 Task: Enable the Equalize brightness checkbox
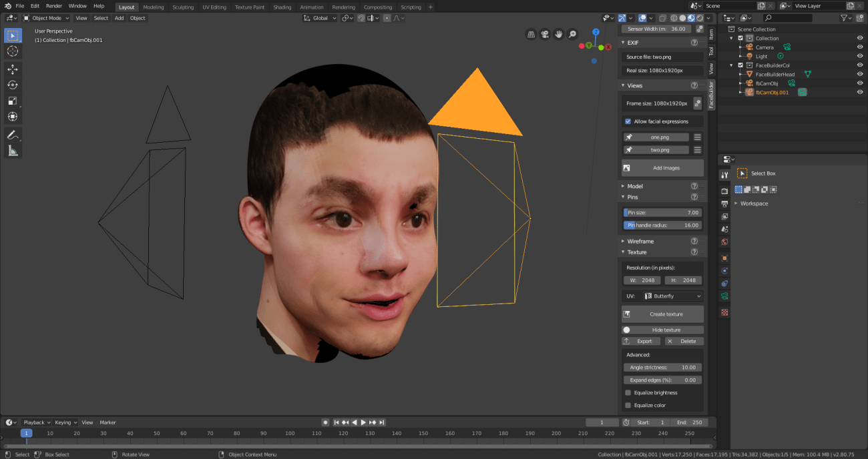click(x=628, y=392)
